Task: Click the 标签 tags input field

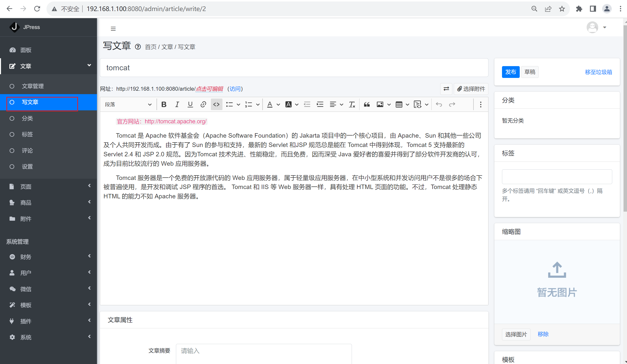Action: tap(557, 177)
